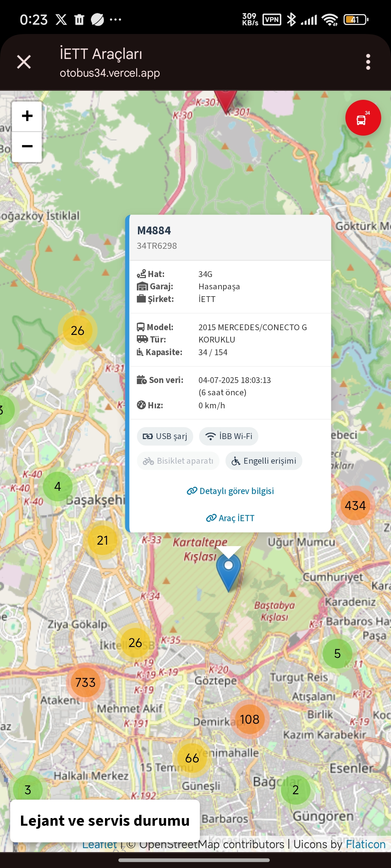Tap the briefcase icon beside Şirket

(x=141, y=299)
